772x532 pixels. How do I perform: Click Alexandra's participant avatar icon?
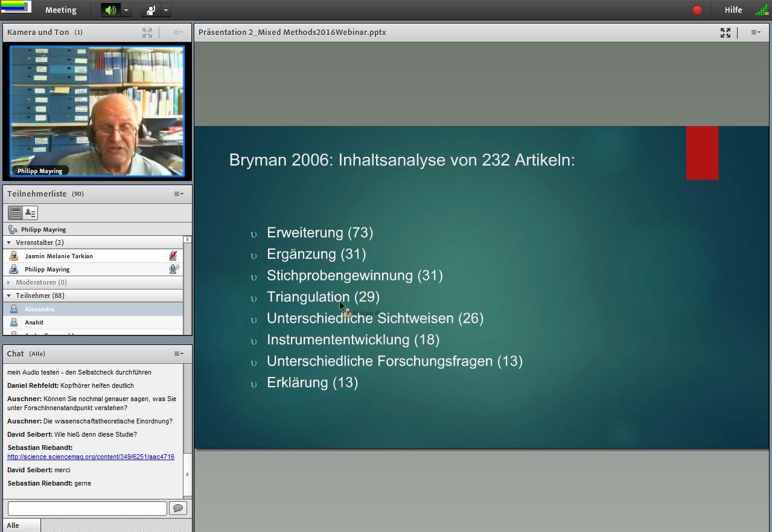point(13,309)
